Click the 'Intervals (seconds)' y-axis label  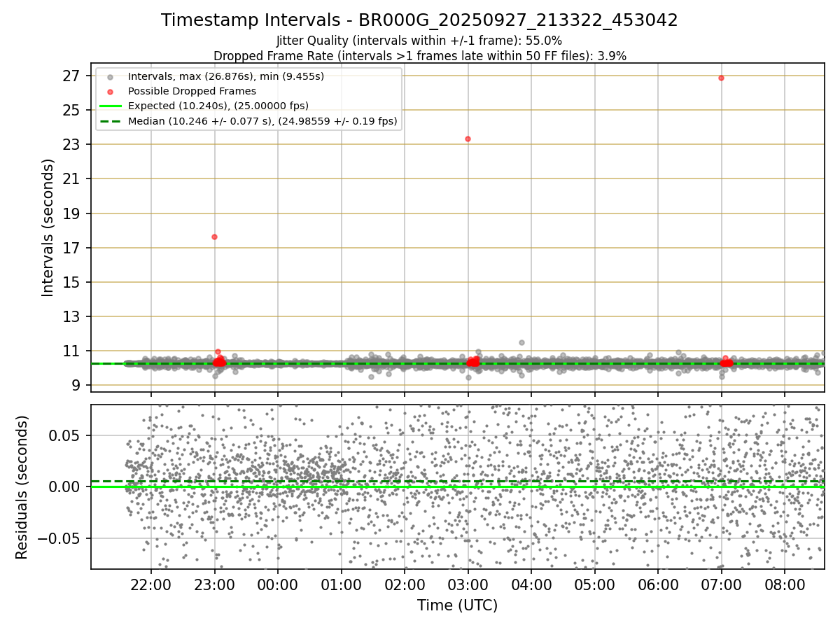click(48, 227)
